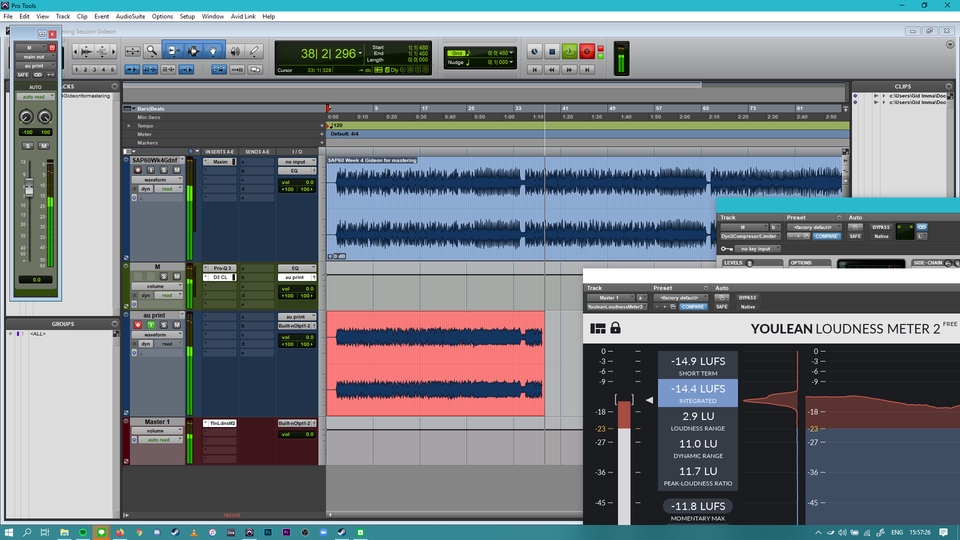Open the File menu

[x=8, y=17]
